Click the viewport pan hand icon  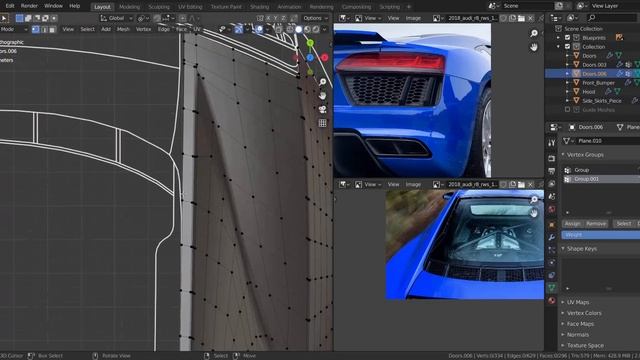tap(322, 96)
